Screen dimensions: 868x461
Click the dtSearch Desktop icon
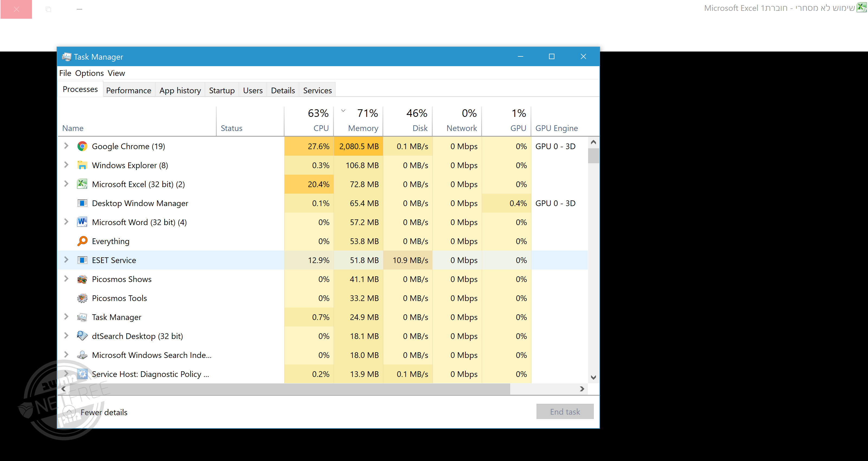click(x=82, y=336)
